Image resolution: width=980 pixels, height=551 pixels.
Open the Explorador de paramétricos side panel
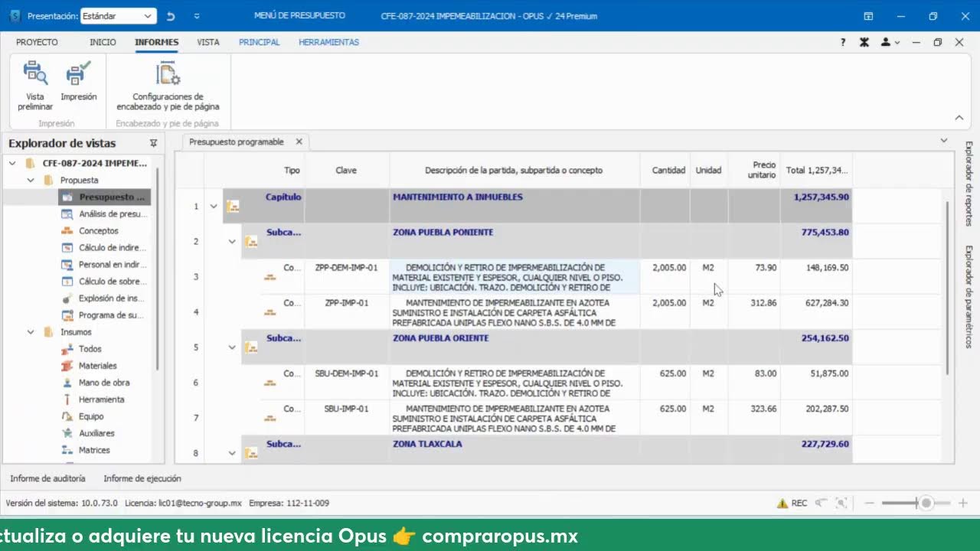pyautogui.click(x=969, y=297)
